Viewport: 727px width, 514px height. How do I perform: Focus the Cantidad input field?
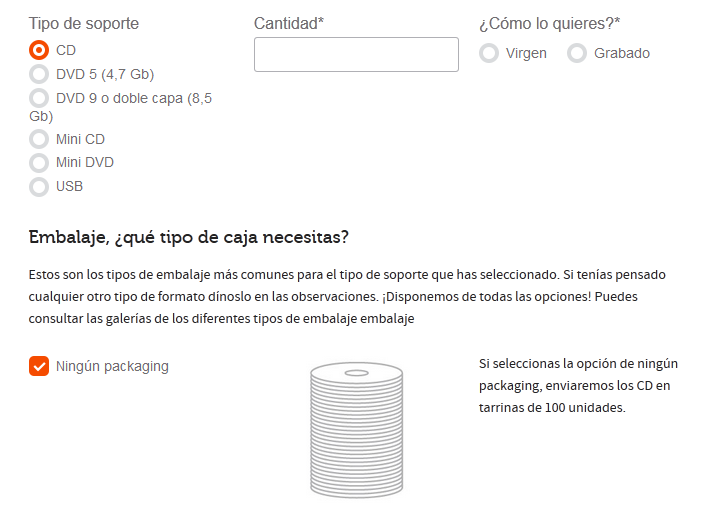[x=356, y=55]
